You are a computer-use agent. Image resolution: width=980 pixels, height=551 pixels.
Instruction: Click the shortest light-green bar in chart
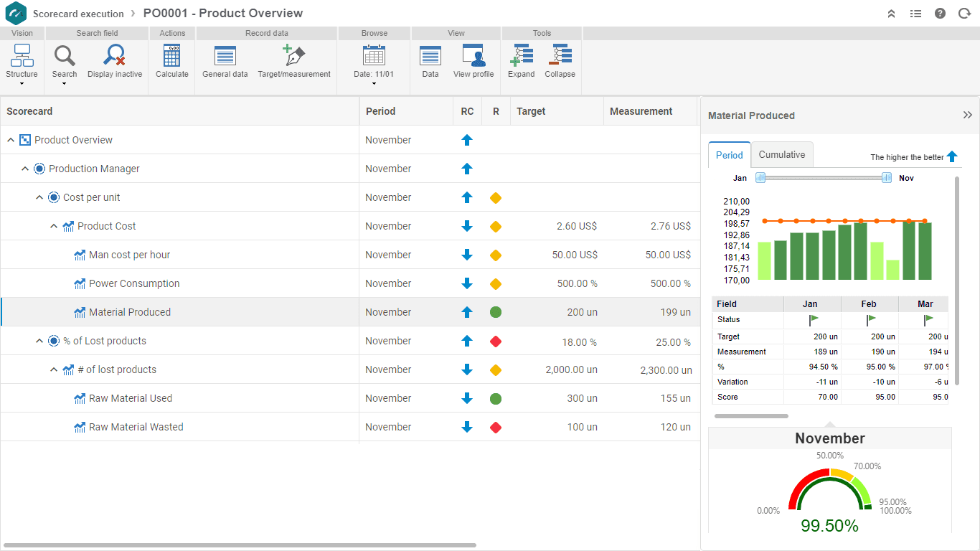892,270
